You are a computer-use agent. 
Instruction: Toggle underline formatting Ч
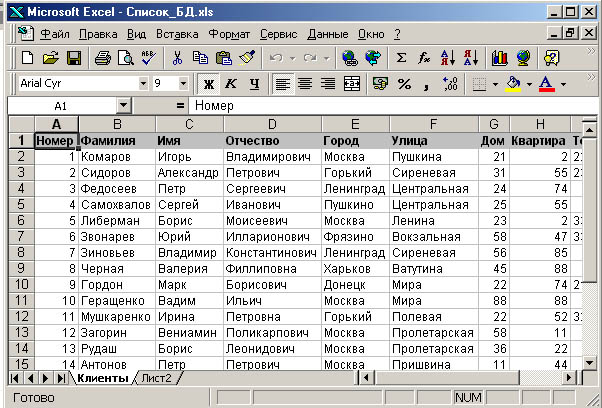click(254, 83)
